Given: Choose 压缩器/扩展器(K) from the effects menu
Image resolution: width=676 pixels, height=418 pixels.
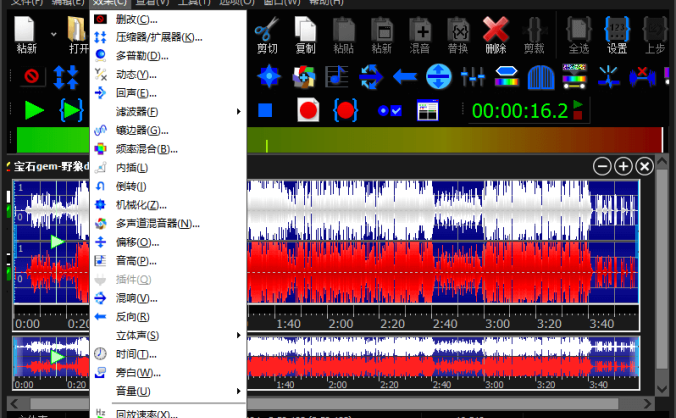Looking at the screenshot, I should pyautogui.click(x=168, y=37).
